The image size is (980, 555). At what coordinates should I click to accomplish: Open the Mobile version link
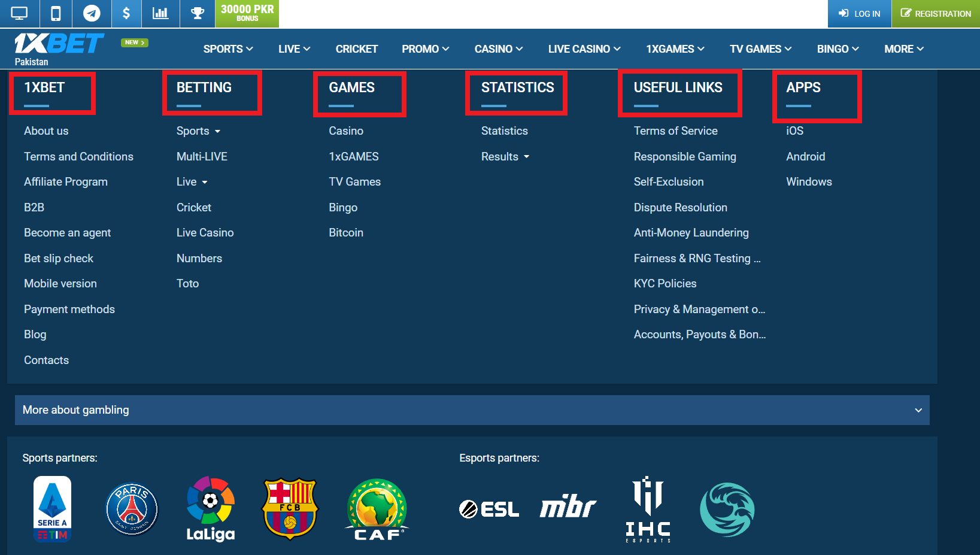coord(60,284)
